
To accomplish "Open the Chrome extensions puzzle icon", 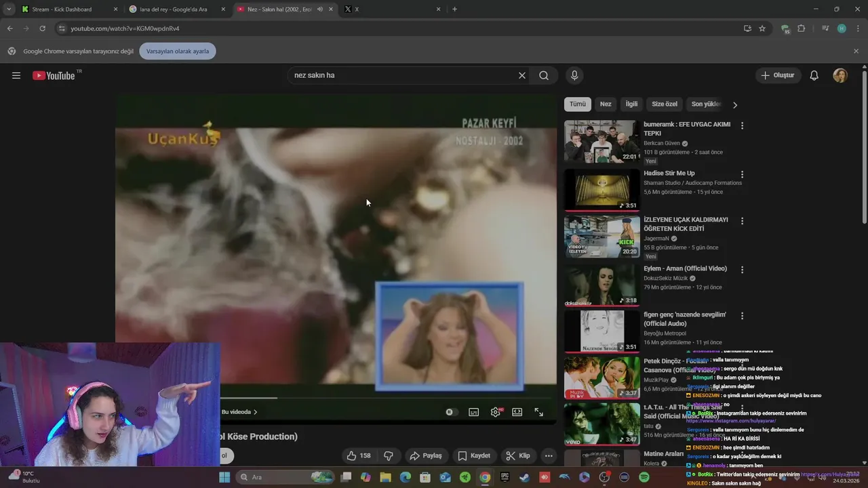I will point(802,28).
